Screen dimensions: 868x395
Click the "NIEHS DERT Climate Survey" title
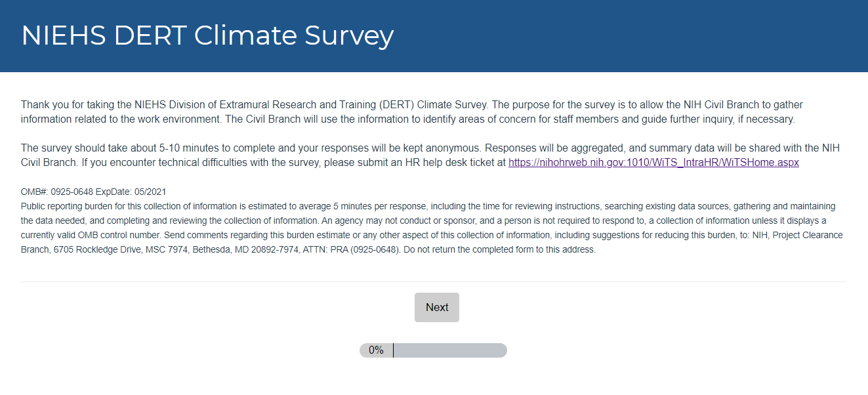click(207, 35)
